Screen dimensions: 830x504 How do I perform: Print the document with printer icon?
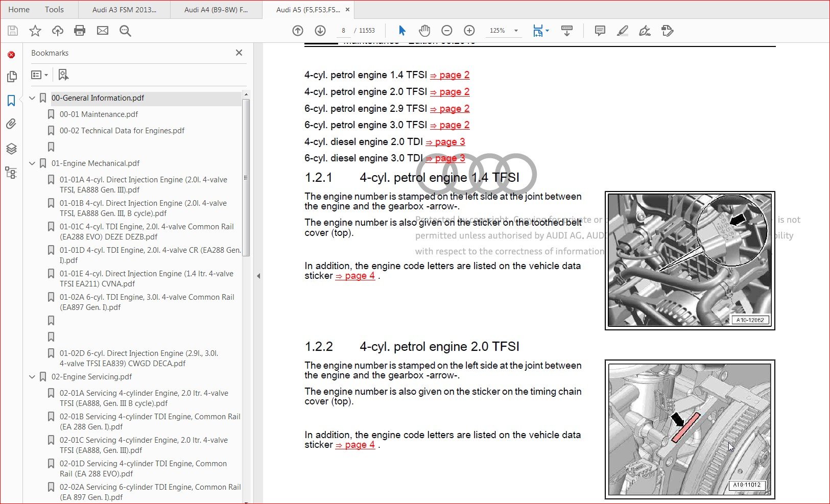tap(80, 31)
